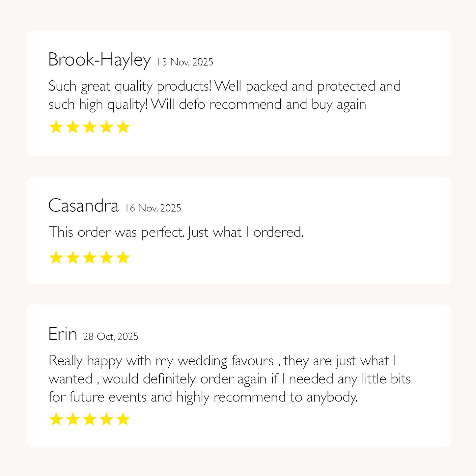
Task: Click first star in Casandra's rating
Action: [56, 258]
